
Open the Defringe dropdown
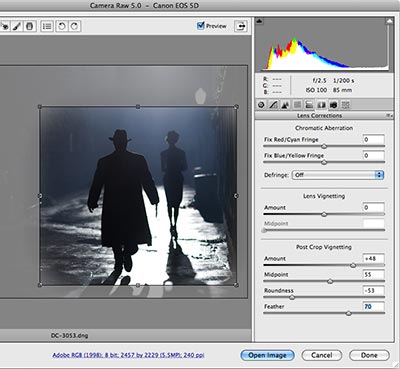tap(338, 175)
